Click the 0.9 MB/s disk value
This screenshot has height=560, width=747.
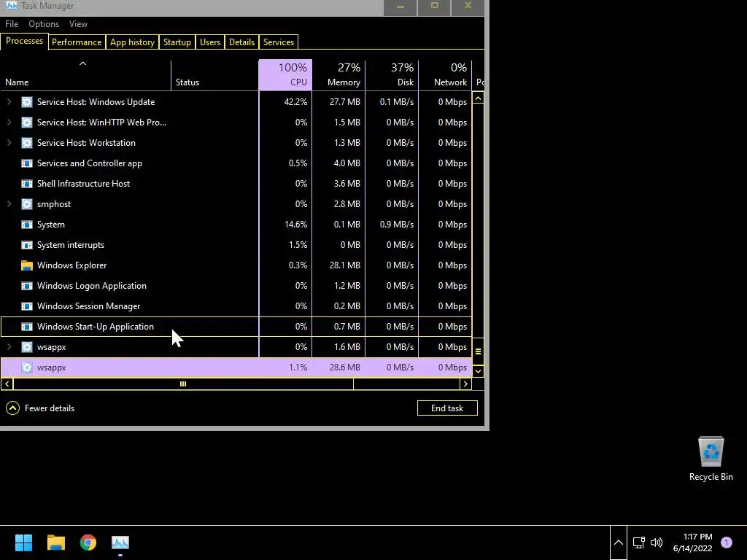pyautogui.click(x=396, y=225)
